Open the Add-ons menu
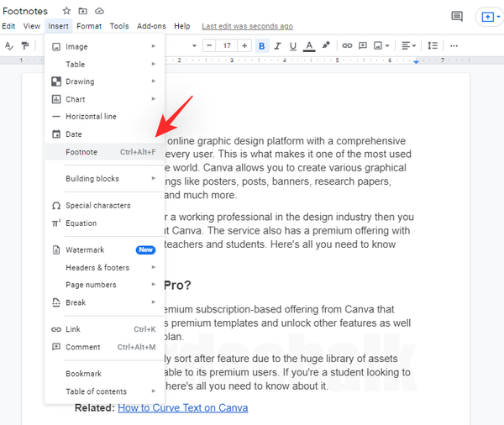Image resolution: width=504 pixels, height=425 pixels. (151, 26)
